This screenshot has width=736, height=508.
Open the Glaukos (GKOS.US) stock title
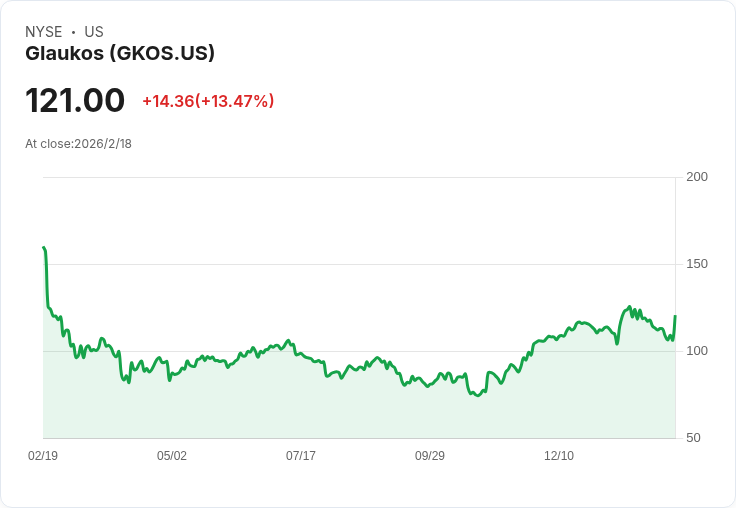[x=120, y=53]
